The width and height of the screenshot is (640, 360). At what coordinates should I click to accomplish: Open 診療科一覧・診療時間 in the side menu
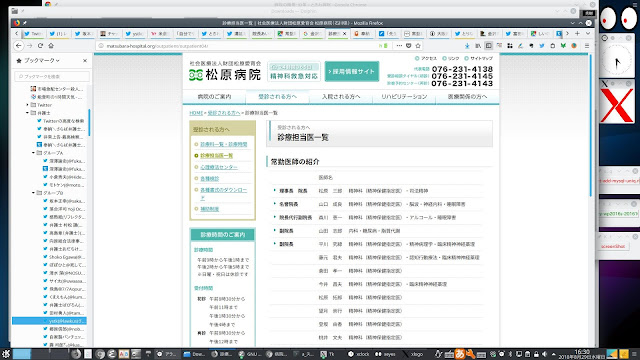click(224, 144)
